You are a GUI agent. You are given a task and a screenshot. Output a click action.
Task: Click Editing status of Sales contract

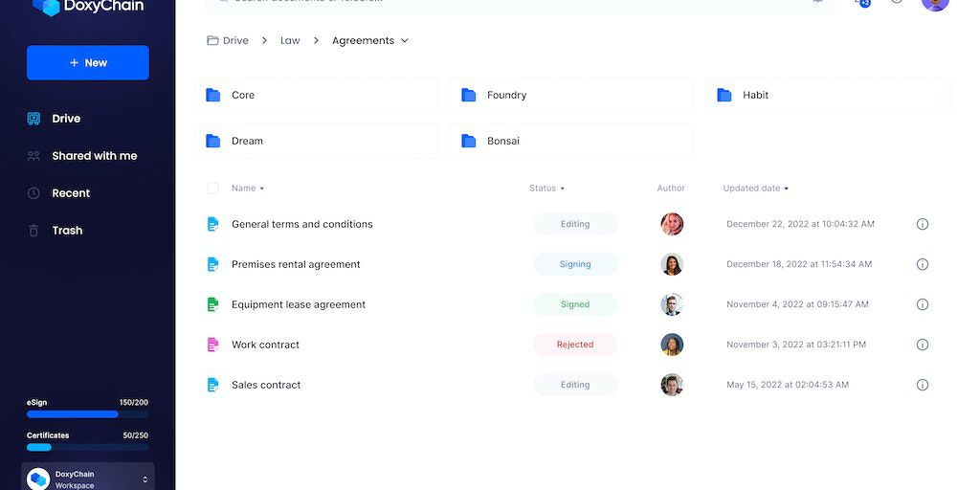(x=575, y=385)
